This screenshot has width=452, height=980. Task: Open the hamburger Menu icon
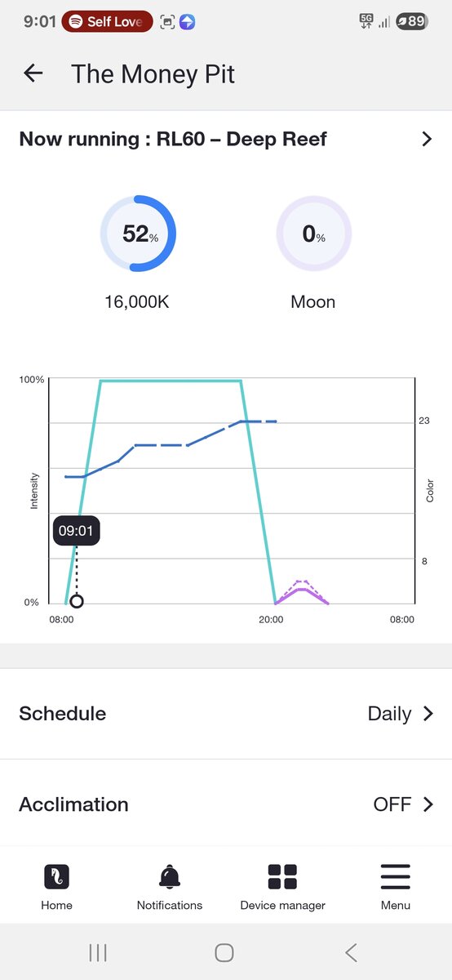395,876
